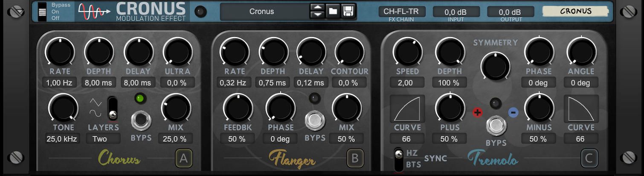Toggle the Chorus LAYERS switch
Screen dimensions: 644x176
(x=113, y=109)
